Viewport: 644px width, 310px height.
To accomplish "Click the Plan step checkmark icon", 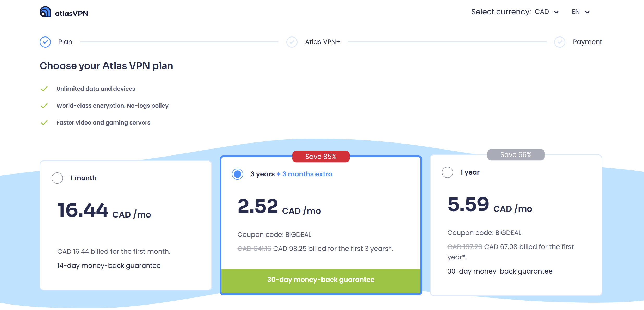I will (45, 42).
